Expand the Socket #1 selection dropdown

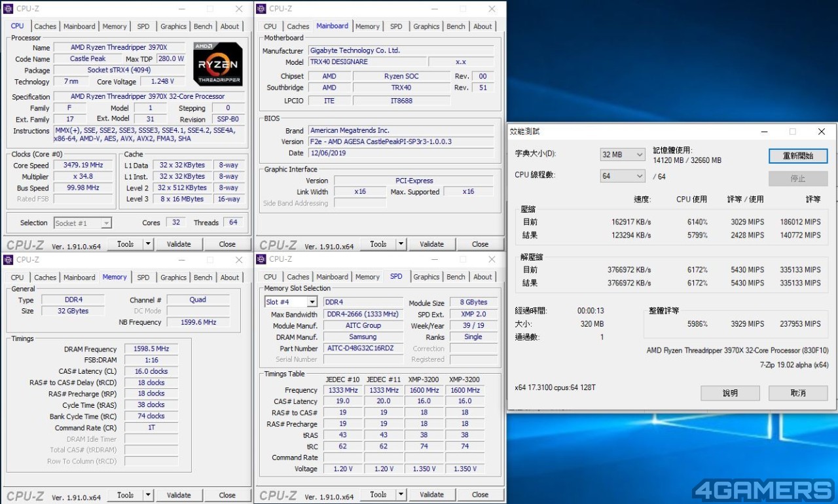(105, 223)
